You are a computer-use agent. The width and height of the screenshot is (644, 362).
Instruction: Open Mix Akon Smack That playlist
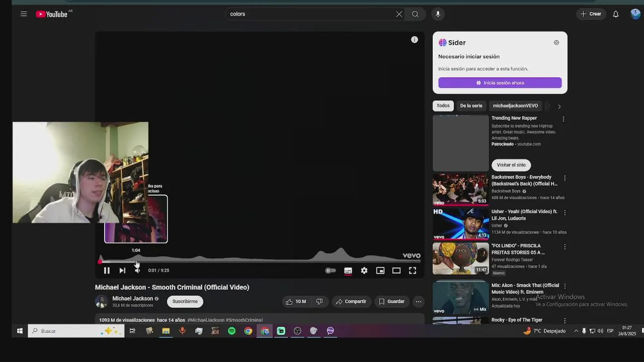click(460, 298)
